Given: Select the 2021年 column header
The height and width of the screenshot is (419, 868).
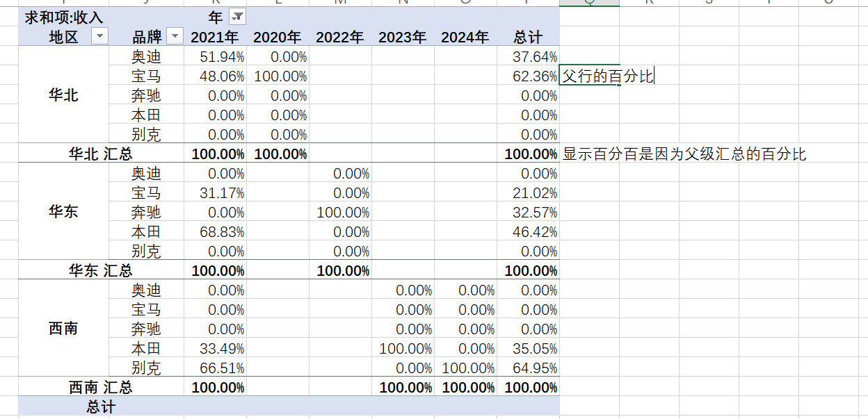Looking at the screenshot, I should click(215, 37).
